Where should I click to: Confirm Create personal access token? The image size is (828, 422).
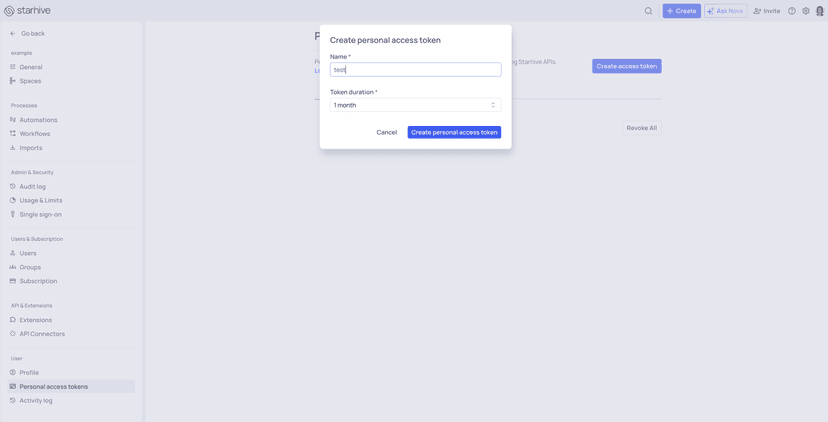[454, 133]
